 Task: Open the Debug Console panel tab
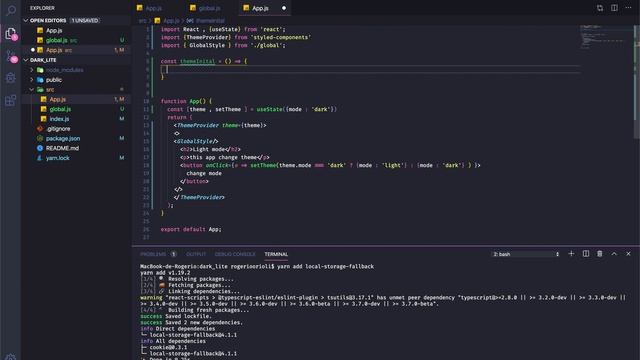click(235, 254)
